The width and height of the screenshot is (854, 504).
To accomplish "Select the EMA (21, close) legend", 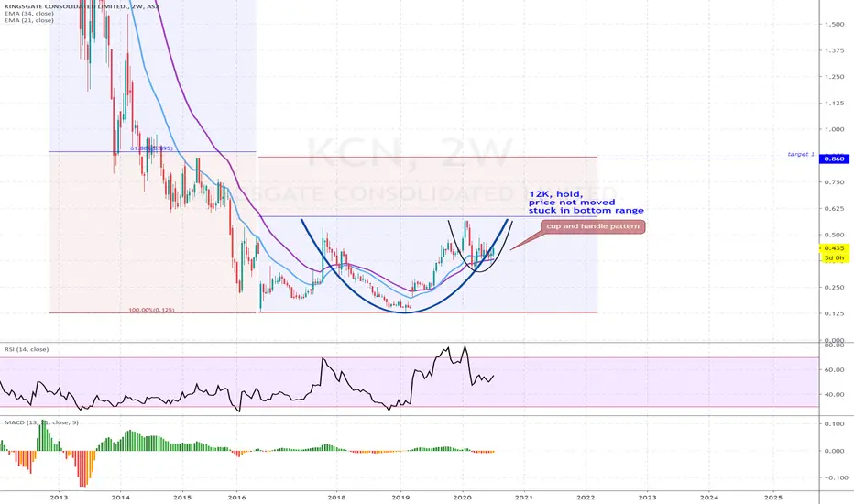I will click(29, 20).
